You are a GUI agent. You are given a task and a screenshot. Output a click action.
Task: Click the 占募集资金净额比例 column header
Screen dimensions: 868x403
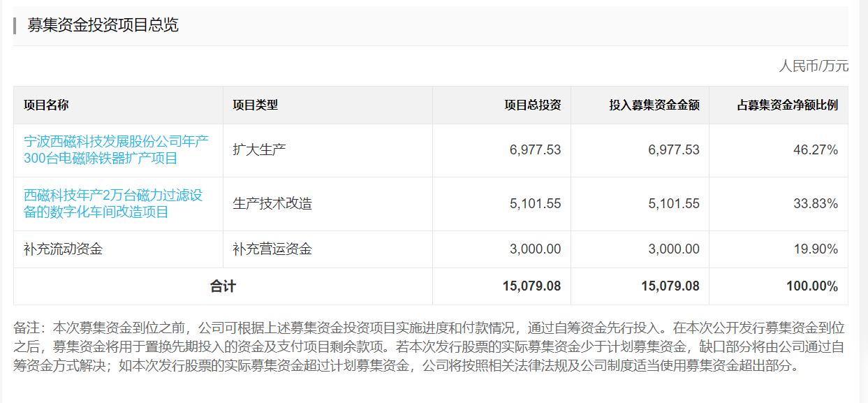(x=788, y=105)
